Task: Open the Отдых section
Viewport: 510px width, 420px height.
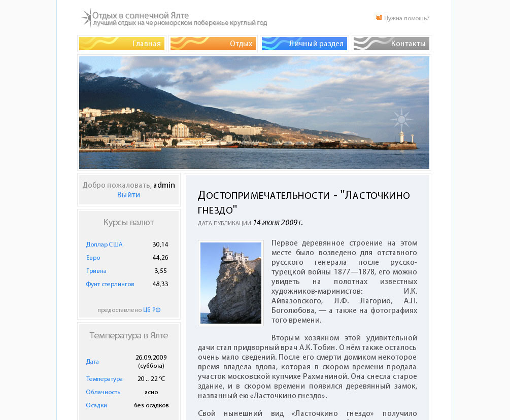Action: pyautogui.click(x=243, y=44)
